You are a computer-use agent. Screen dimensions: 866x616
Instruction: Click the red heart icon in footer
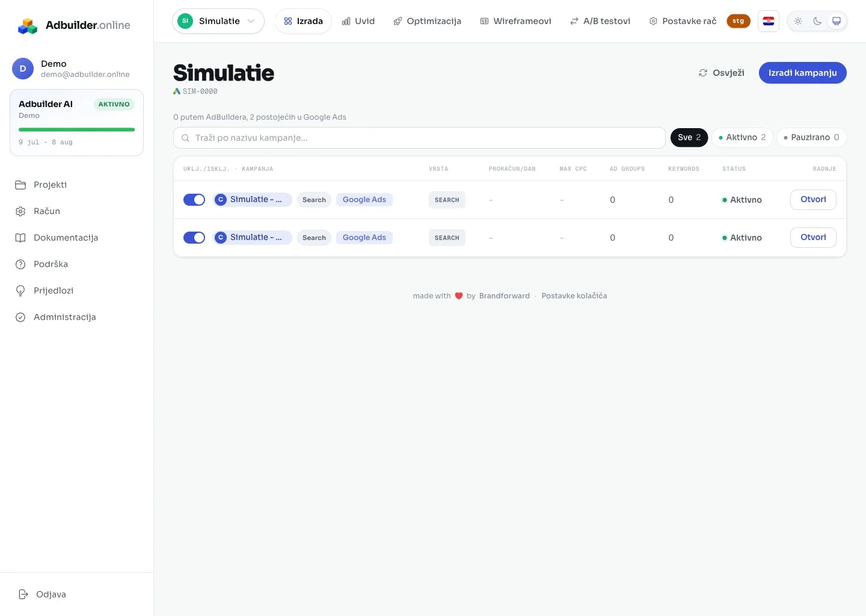pyautogui.click(x=459, y=296)
